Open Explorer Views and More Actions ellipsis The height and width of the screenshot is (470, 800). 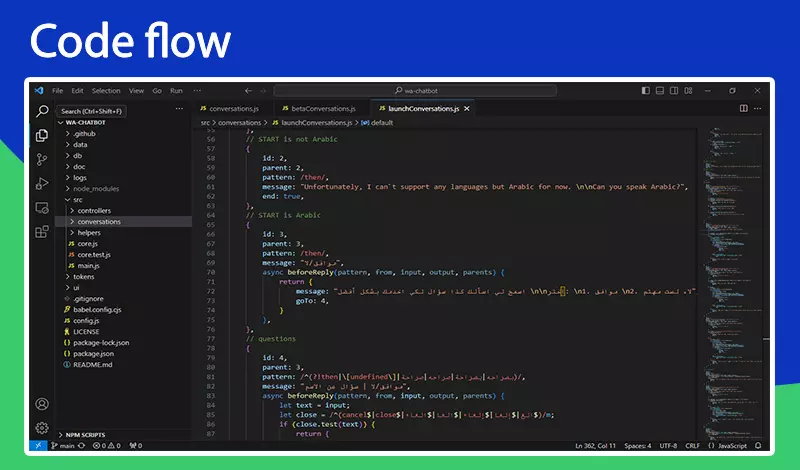point(179,108)
